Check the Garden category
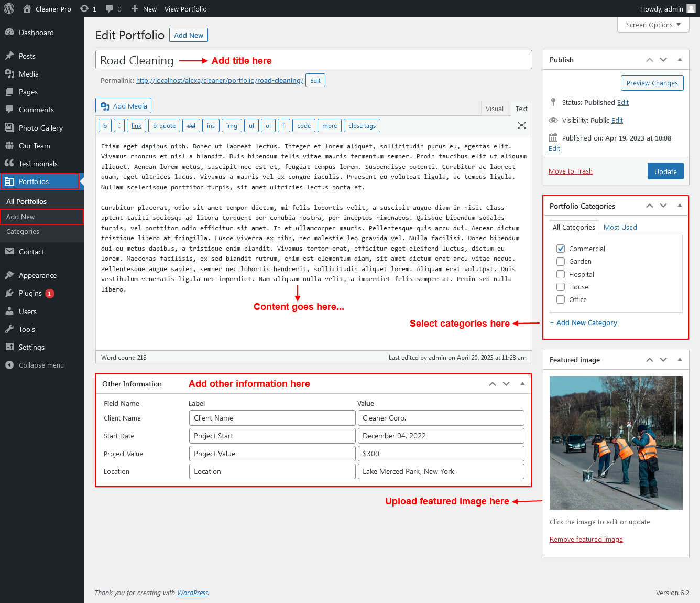Viewport: 700px width, 603px height. pos(561,261)
